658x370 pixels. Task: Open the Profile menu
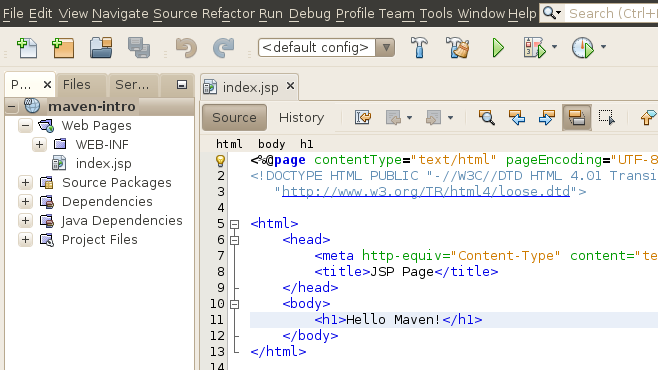pyautogui.click(x=355, y=13)
